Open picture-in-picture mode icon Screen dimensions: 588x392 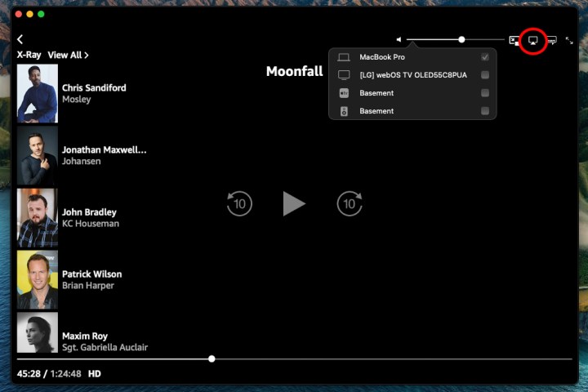[514, 40]
